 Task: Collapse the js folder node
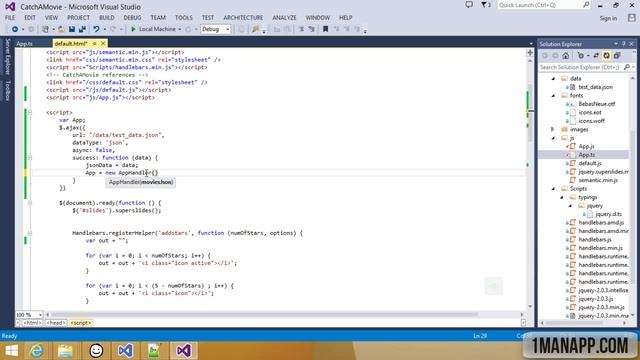pyautogui.click(x=553, y=138)
